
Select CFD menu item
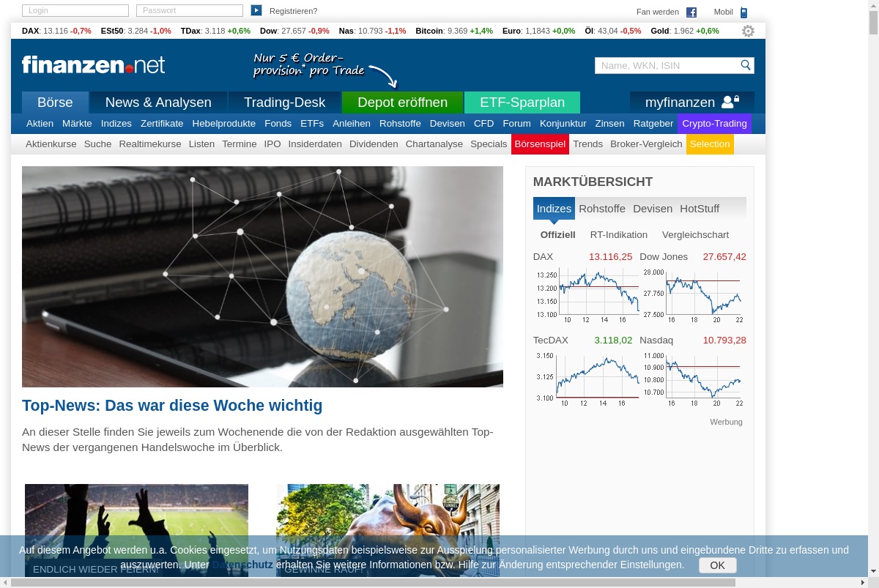tap(484, 124)
